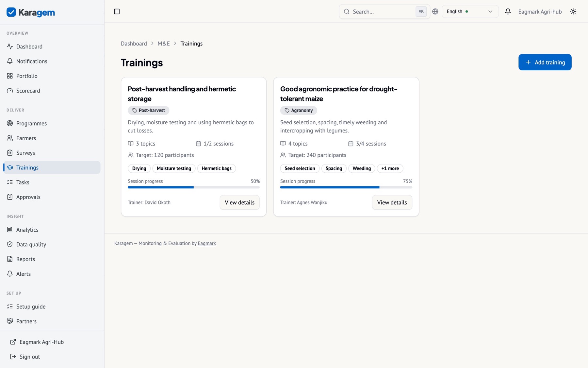Image resolution: width=588 pixels, height=368 pixels.
Task: Click the Post-harvest category tag
Action: pyautogui.click(x=149, y=111)
